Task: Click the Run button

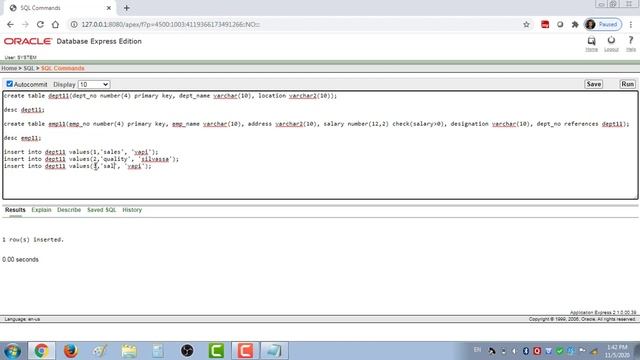Action: [627, 84]
